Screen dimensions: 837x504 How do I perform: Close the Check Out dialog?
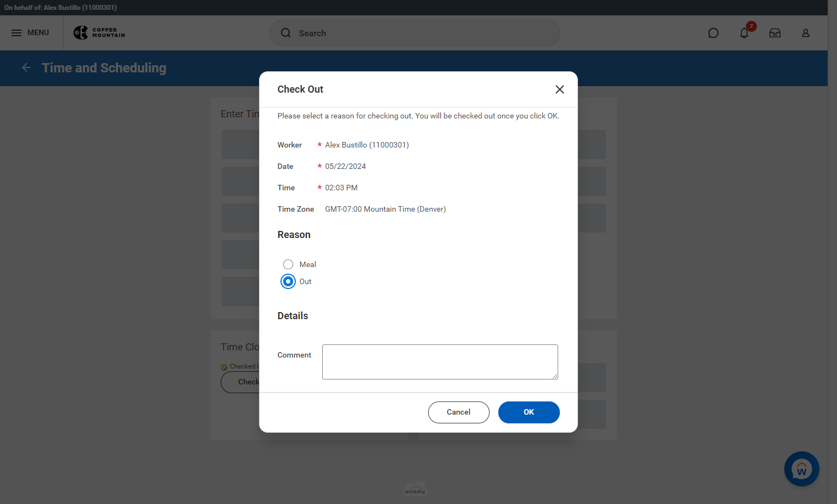coord(560,89)
